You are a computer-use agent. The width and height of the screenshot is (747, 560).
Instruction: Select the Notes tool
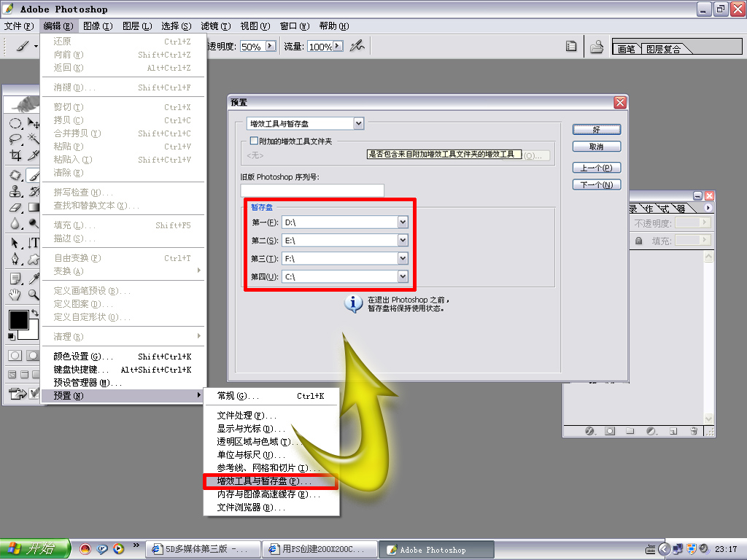[x=15, y=279]
